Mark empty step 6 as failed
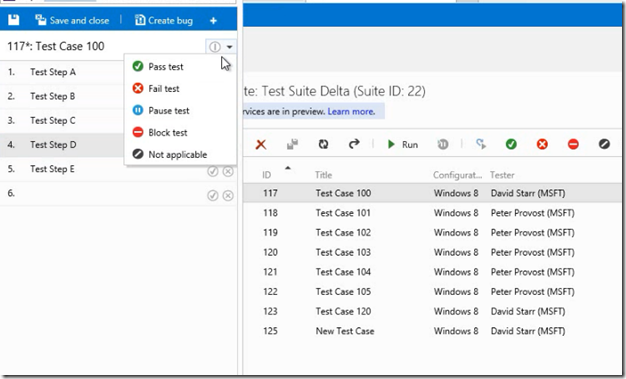Screen dimensions: 626x379 228,195
